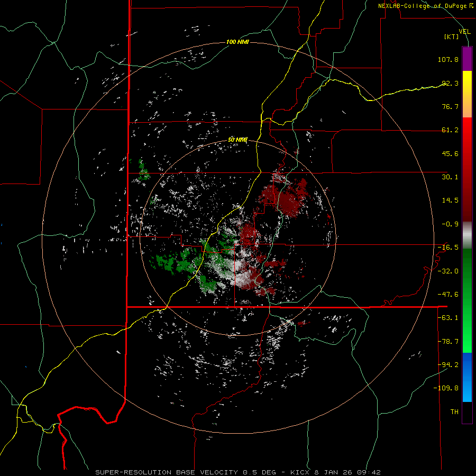Click the -94.2 velocity scale value
Screen dimensions: 476x476
click(x=448, y=365)
